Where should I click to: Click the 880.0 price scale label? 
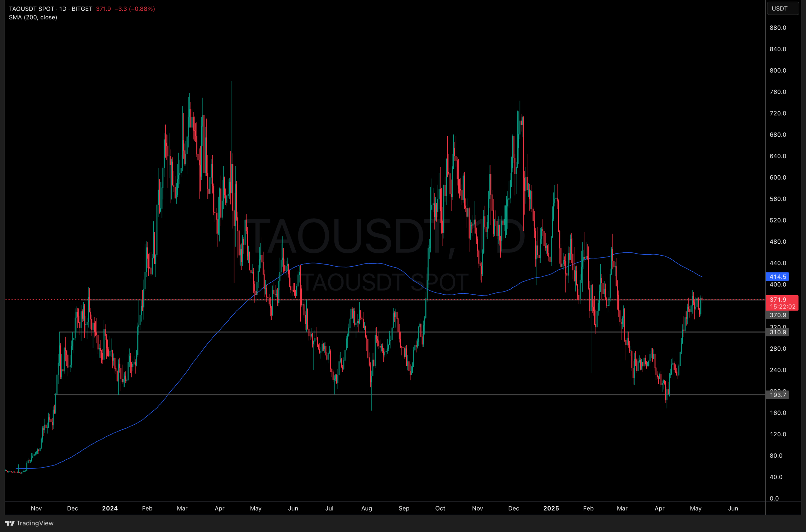pos(778,28)
